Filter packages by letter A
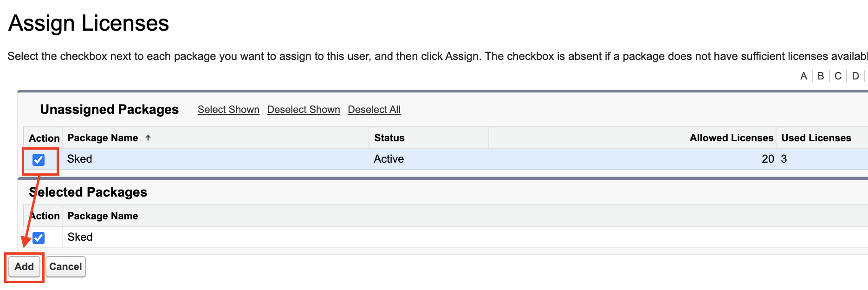868x290 pixels. (803, 76)
